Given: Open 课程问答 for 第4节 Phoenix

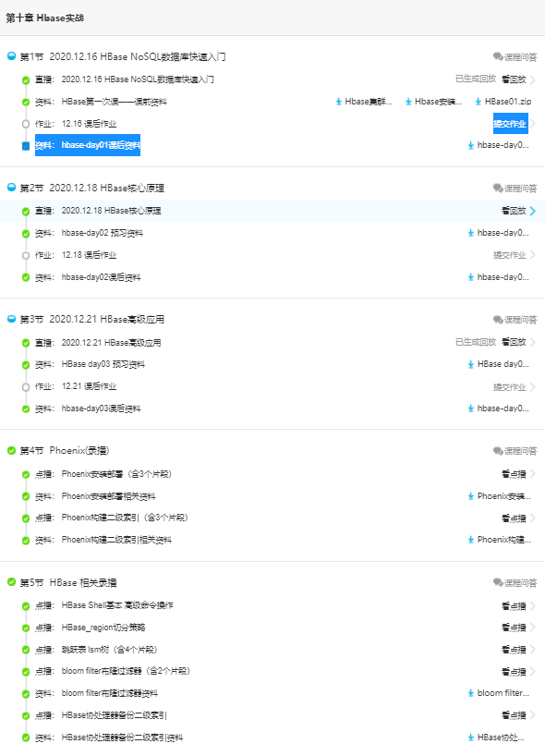Looking at the screenshot, I should click(x=515, y=451).
